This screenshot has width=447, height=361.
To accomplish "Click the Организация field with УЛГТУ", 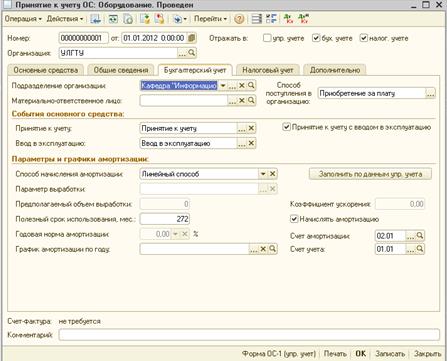I will (x=118, y=53).
